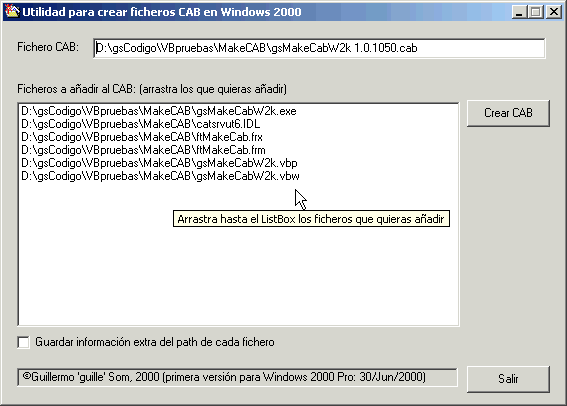Screen dimensions: 567x406
Task: Minimize the Utilidad para crear ficheros window
Action: pyautogui.click(x=519, y=12)
